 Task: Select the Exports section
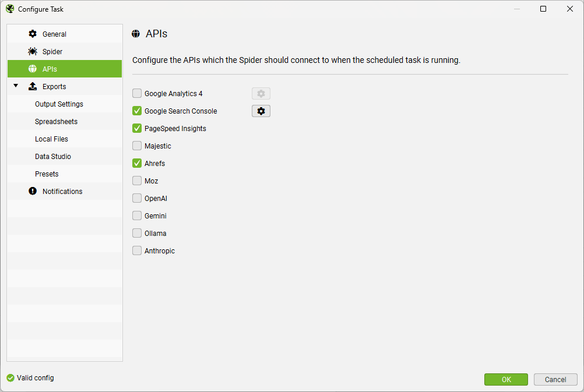[x=65, y=86]
